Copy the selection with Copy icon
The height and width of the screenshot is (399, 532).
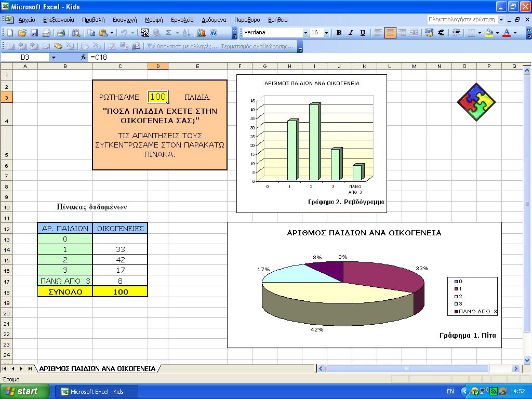(91, 33)
